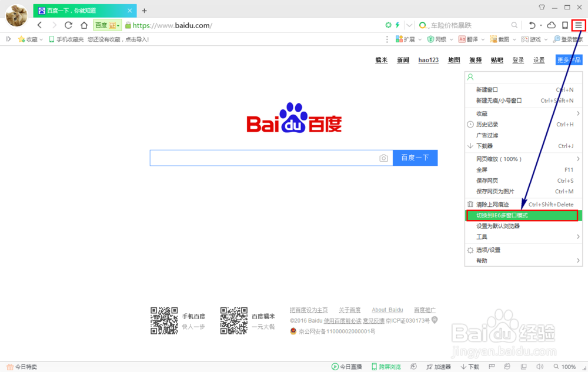Choose 设置为默认浏览器 in the menu
This screenshot has height=372, width=588.
pos(523,226)
